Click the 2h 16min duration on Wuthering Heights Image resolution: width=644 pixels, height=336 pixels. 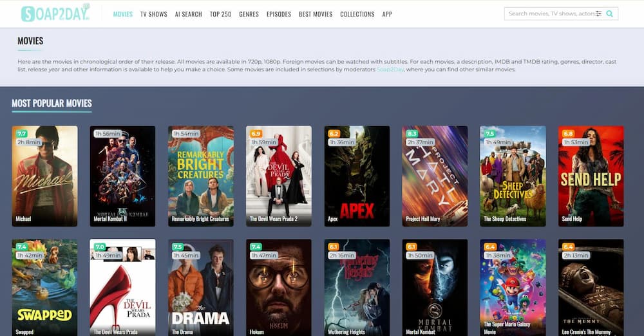(342, 255)
